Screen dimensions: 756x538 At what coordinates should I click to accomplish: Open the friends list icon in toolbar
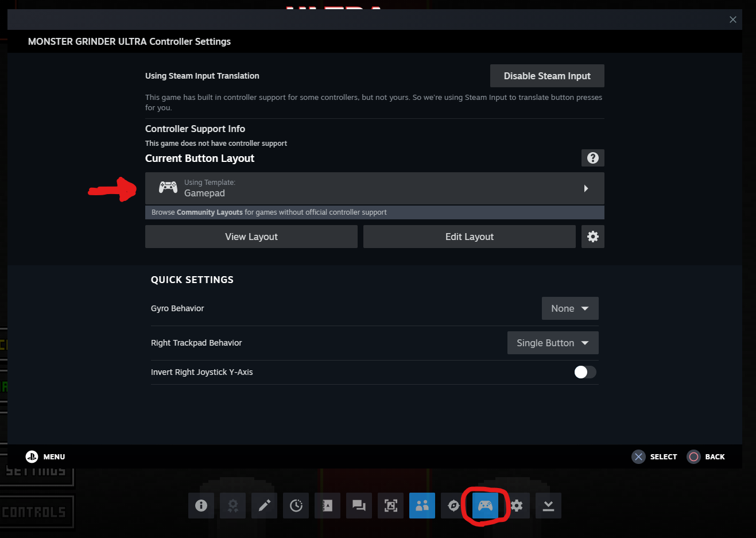pyautogui.click(x=422, y=506)
